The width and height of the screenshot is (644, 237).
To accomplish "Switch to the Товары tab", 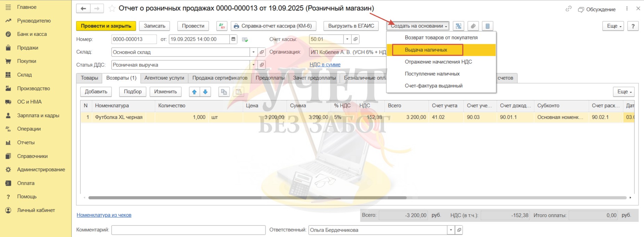I will click(89, 78).
